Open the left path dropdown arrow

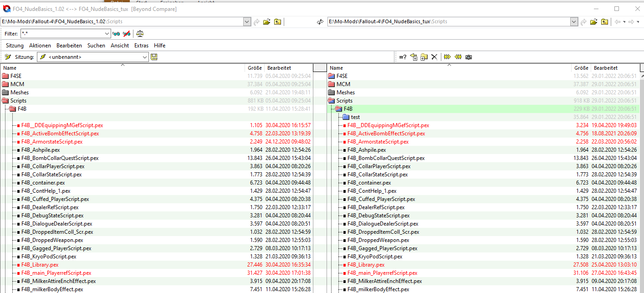(247, 21)
